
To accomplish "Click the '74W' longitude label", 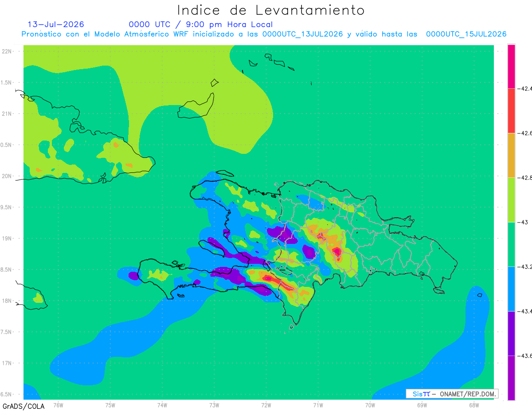I will pos(162,405).
